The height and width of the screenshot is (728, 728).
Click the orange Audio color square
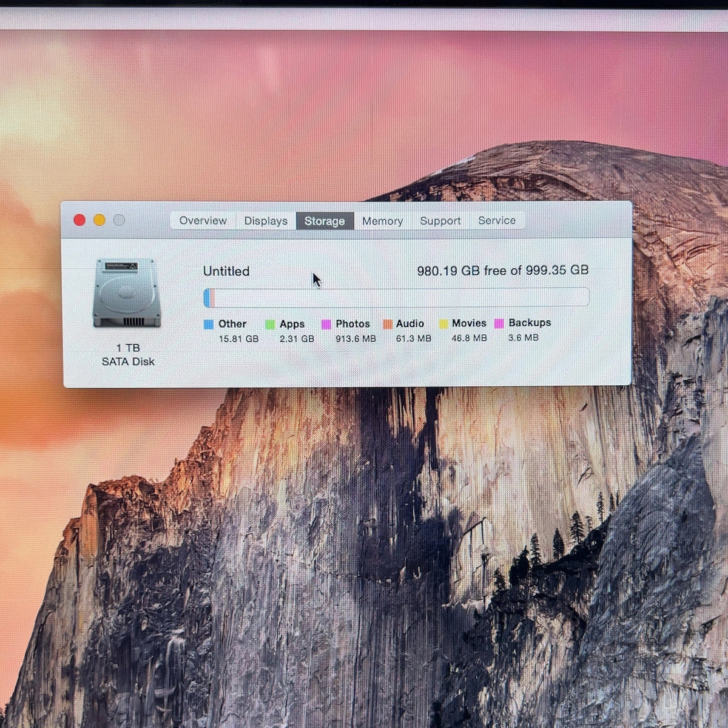coord(388,325)
